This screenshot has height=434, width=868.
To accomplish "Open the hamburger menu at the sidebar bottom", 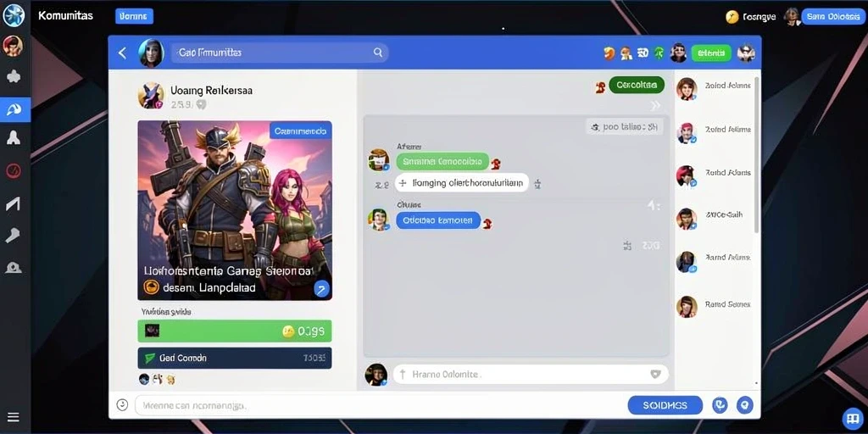I will [13, 417].
